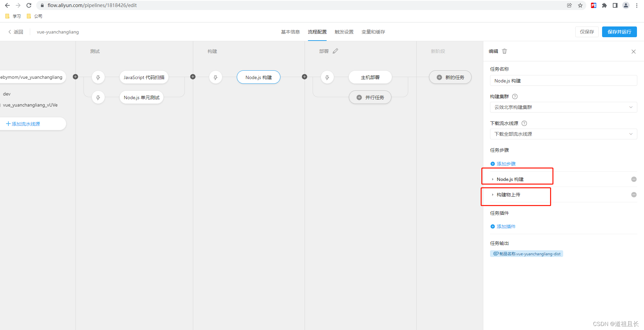This screenshot has width=644, height=330.
Task: Edit the 部署 stage name with pencil icon
Action: 335,51
